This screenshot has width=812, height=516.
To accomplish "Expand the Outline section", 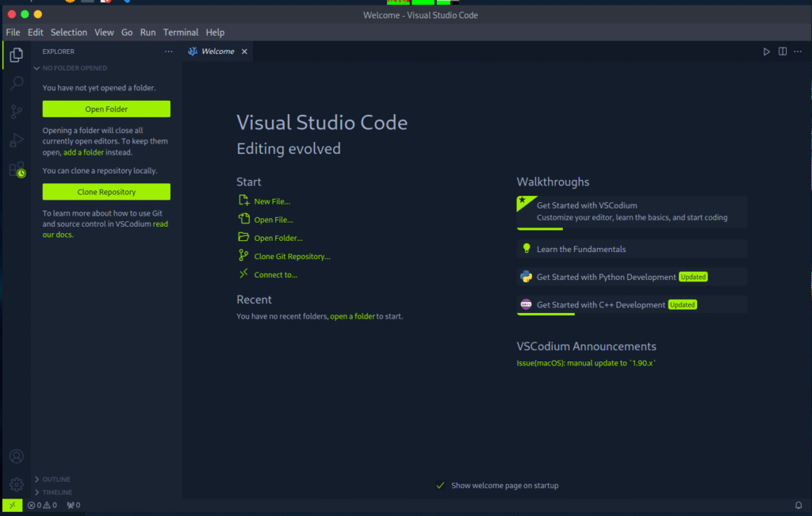I will tap(56, 479).
